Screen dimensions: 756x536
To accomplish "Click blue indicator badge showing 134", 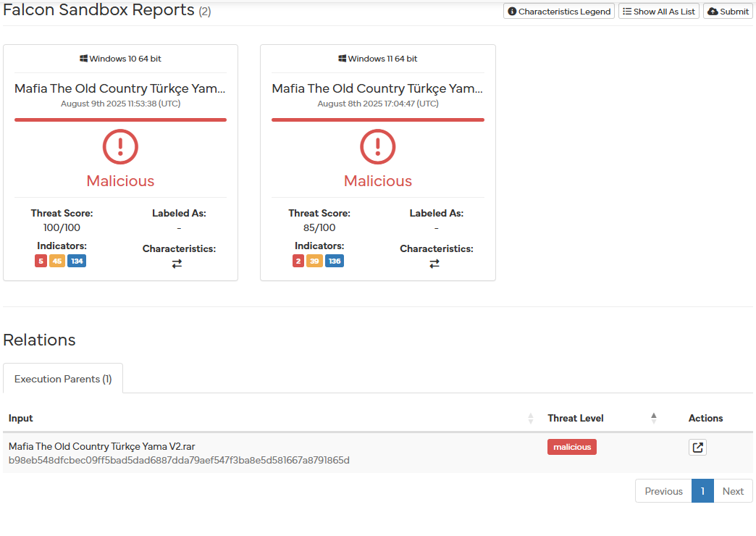I will tap(77, 261).
